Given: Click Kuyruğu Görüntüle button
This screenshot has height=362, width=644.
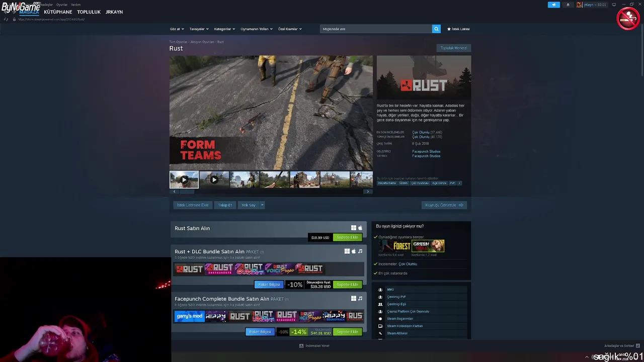Looking at the screenshot, I should click(444, 205).
